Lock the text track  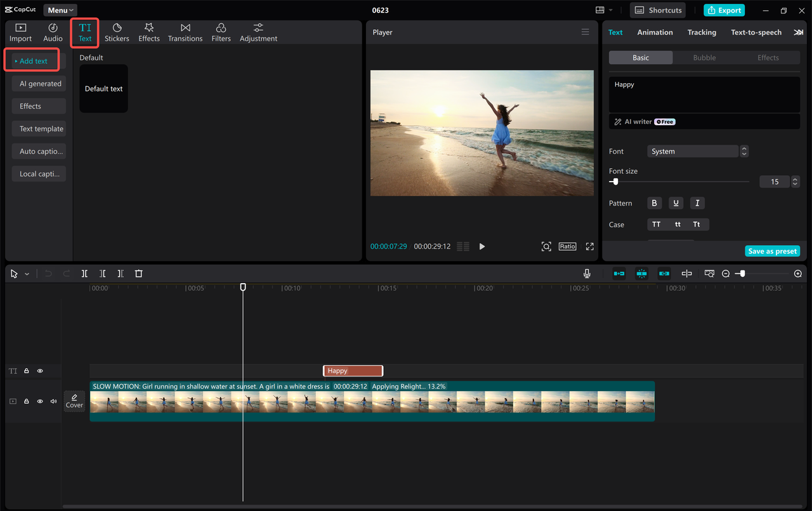[26, 370]
